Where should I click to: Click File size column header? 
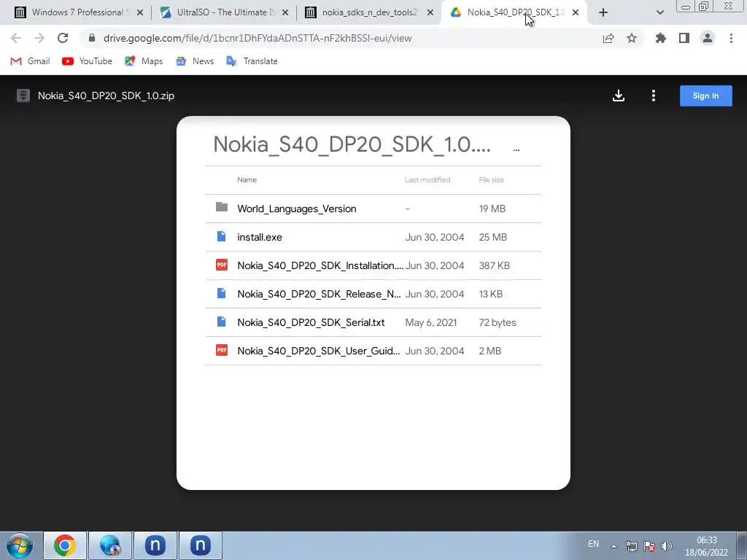coord(491,179)
